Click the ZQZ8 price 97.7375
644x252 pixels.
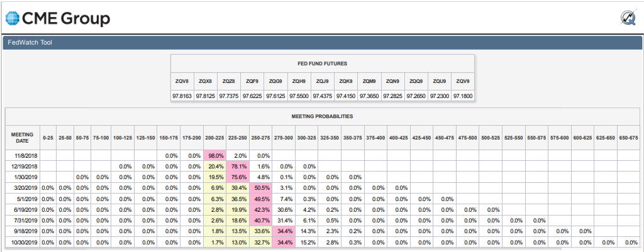229,96
